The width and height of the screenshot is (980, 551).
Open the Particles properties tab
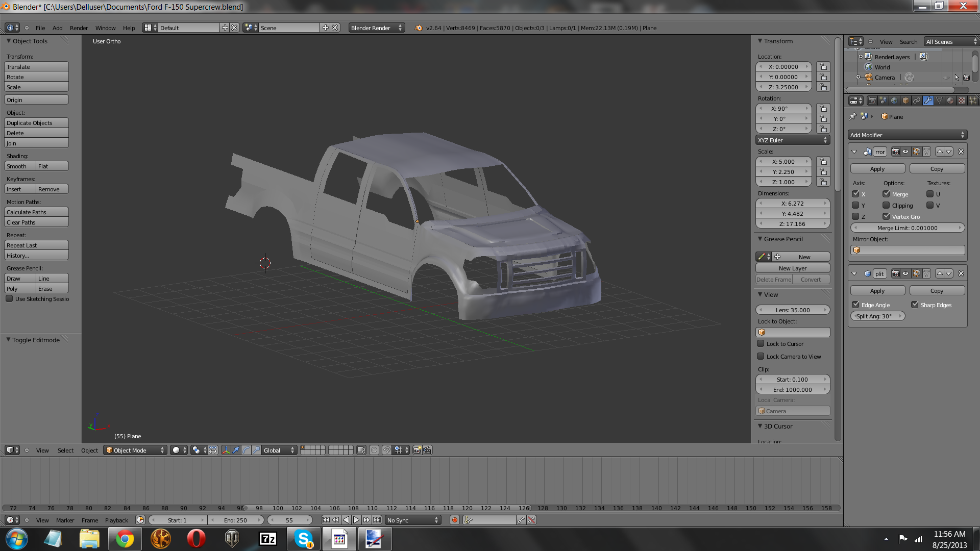click(973, 101)
